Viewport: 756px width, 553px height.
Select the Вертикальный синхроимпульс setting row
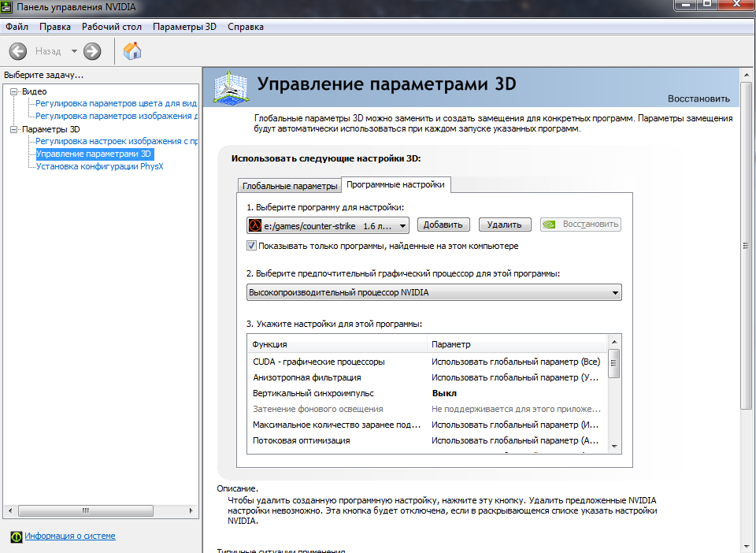428,393
